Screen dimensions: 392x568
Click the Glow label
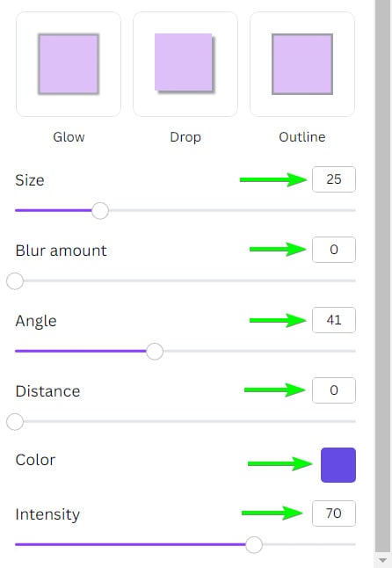click(69, 137)
